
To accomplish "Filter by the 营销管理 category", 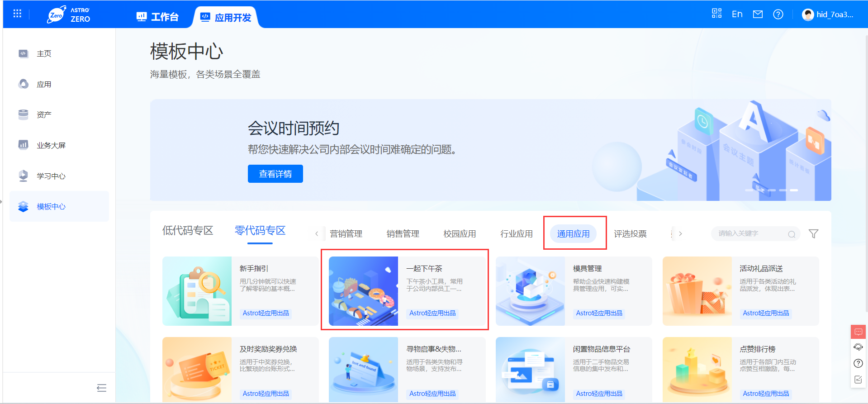I will (346, 234).
